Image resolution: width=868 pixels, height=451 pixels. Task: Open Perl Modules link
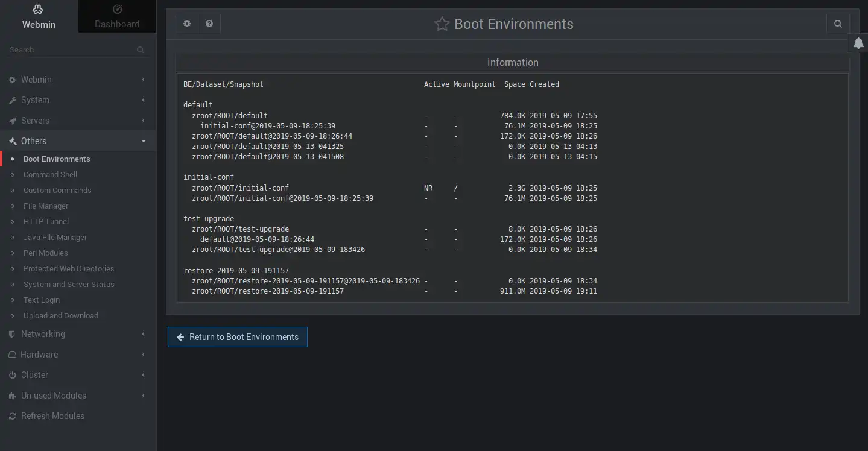[x=45, y=253]
